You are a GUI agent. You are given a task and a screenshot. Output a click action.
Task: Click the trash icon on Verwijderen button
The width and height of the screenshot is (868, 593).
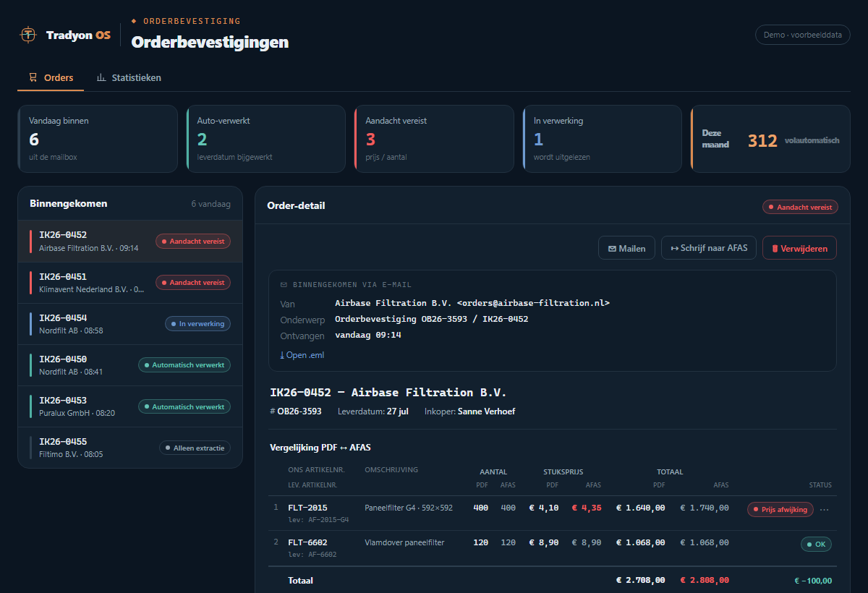coord(775,249)
